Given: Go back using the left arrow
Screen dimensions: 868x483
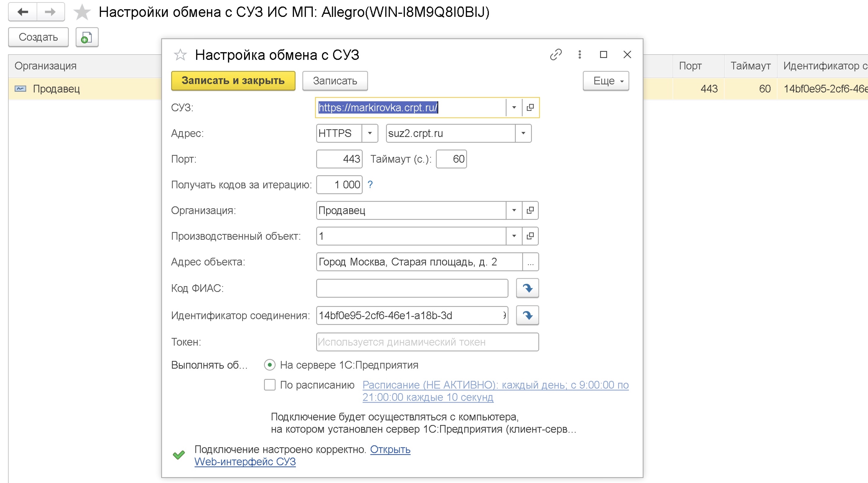Looking at the screenshot, I should (23, 12).
